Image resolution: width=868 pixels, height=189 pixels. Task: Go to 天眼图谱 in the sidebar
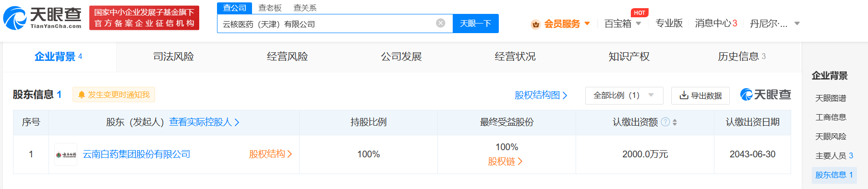pyautogui.click(x=831, y=98)
